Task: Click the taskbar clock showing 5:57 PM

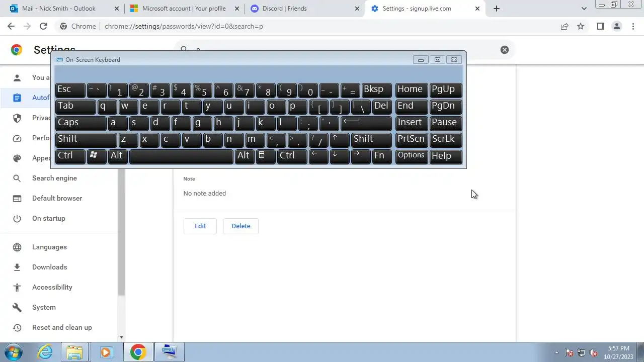Action: pos(619,352)
